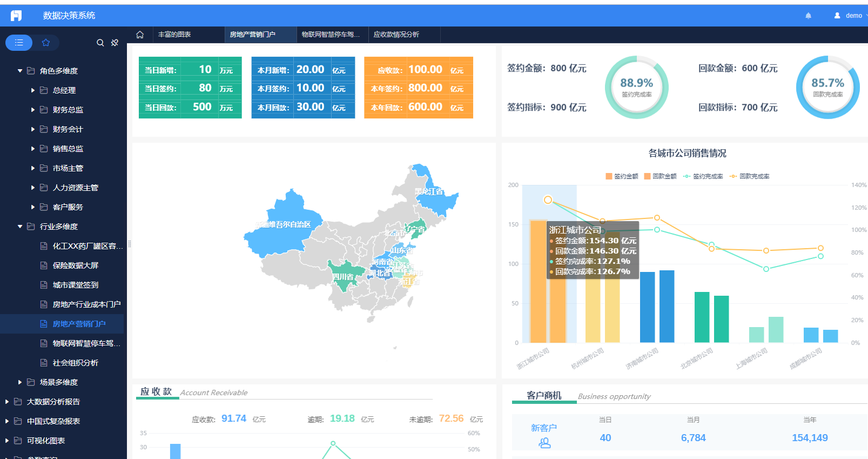868x459 pixels.
Task: Switch to the favorites star view
Action: coord(46,43)
